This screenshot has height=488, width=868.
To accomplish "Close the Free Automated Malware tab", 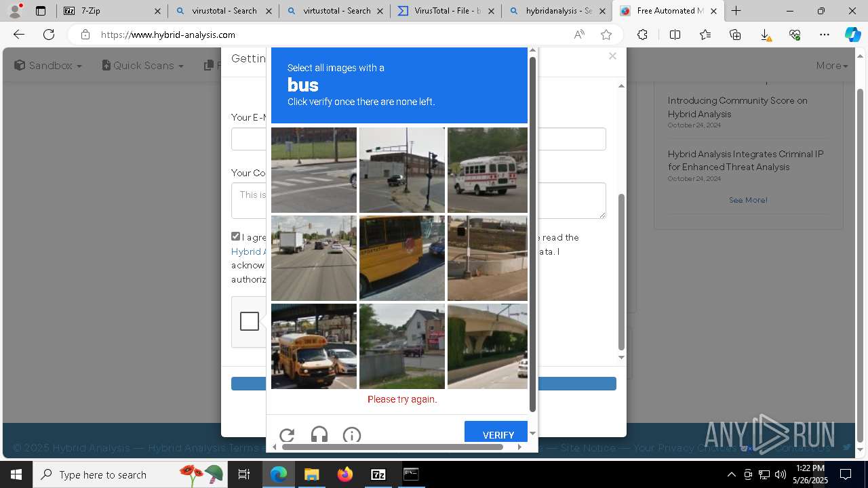I will click(x=713, y=11).
